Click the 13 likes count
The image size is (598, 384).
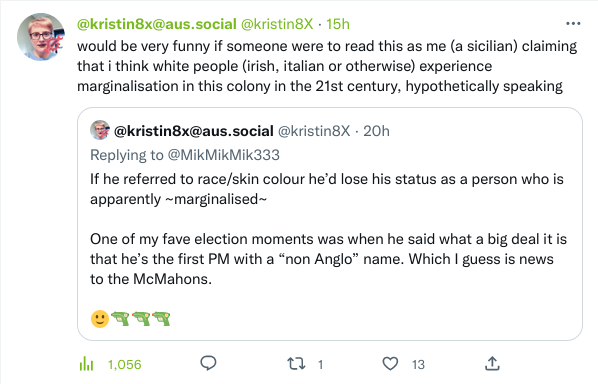click(x=418, y=365)
